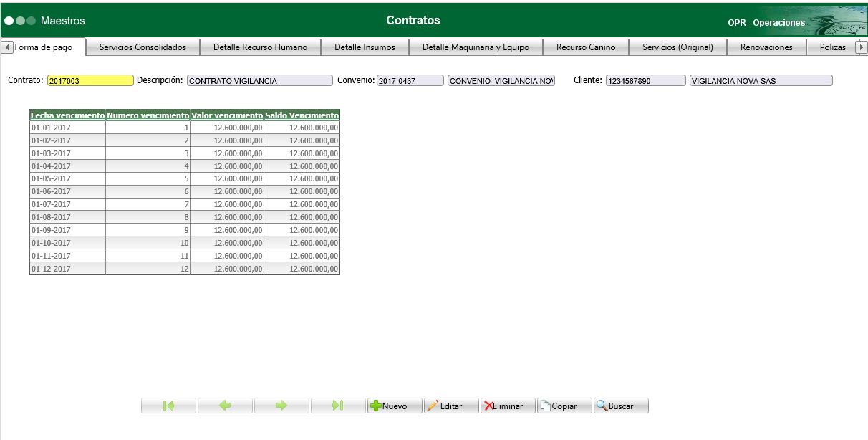Select the row dated 01-01-2017
The height and width of the screenshot is (440, 868).
(185, 128)
